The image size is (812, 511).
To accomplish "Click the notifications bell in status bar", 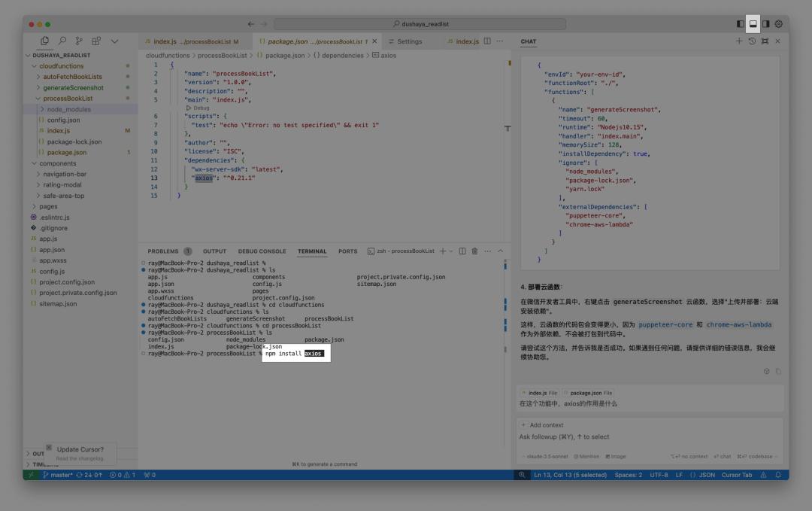I will pos(778,475).
